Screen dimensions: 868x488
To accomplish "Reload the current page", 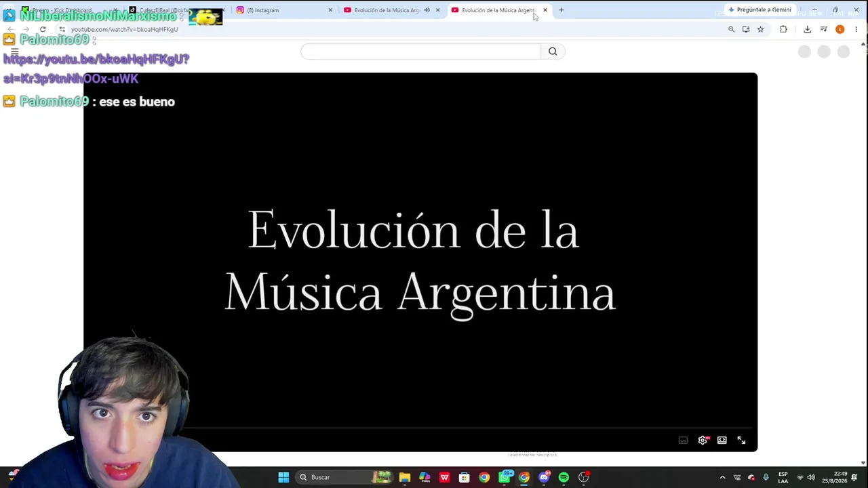I will click(43, 29).
